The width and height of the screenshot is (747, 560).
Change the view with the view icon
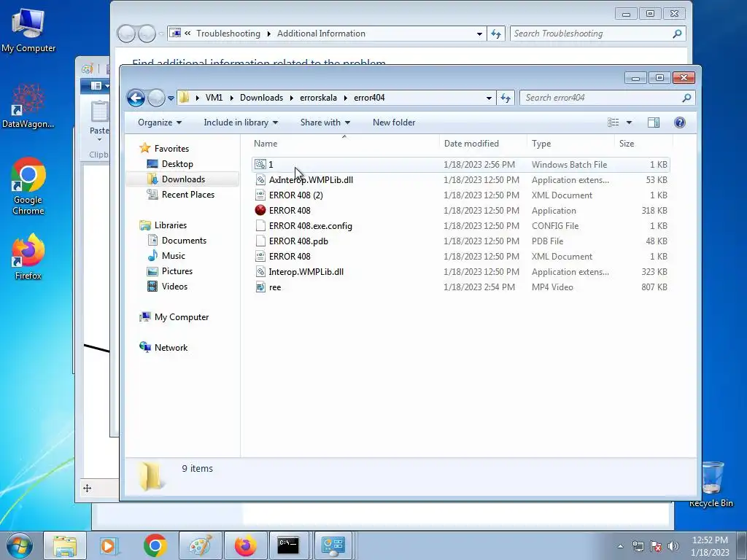[x=613, y=122]
